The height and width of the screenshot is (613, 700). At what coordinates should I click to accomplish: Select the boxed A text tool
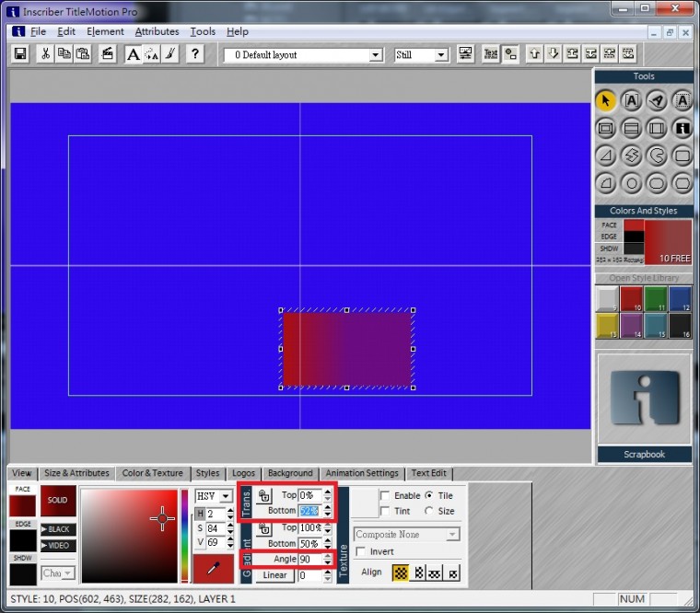point(631,100)
